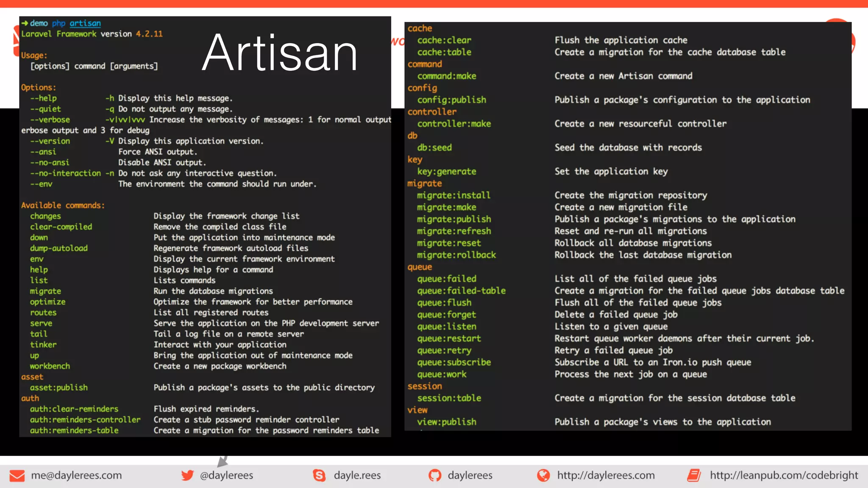This screenshot has height=488, width=868.
Task: Click the 'migrate:make' command
Action: pyautogui.click(x=447, y=208)
